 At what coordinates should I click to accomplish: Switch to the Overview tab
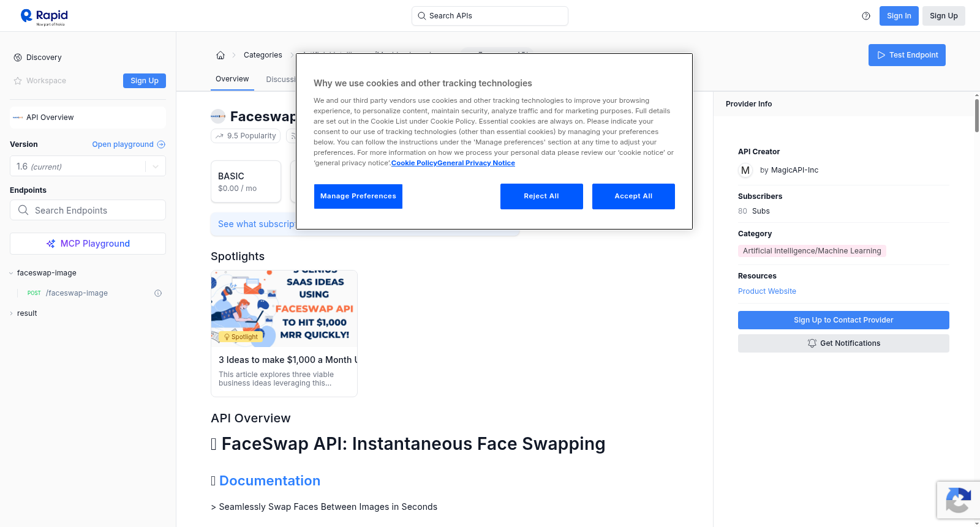coord(232,79)
